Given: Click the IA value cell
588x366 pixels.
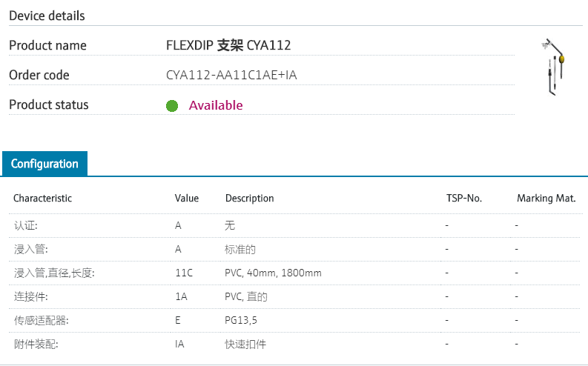Looking at the screenshot, I should tap(179, 344).
